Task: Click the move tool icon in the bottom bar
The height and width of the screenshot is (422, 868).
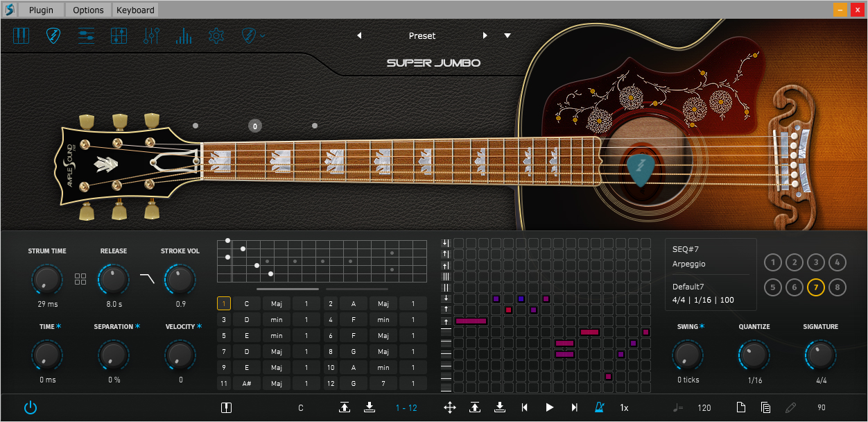Action: coord(449,407)
